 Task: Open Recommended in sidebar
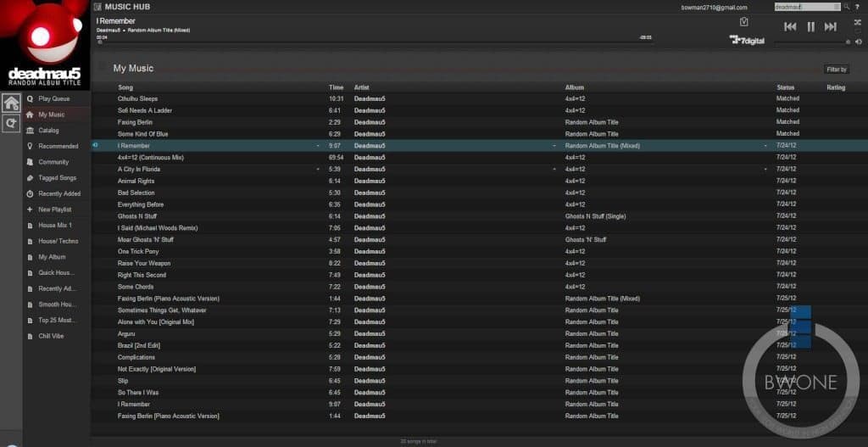[x=58, y=146]
